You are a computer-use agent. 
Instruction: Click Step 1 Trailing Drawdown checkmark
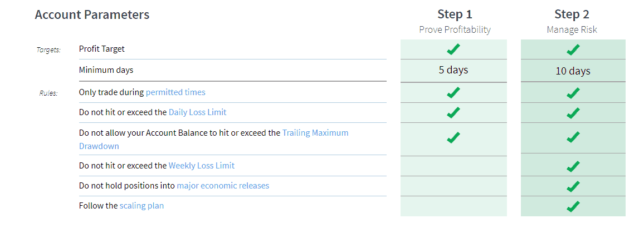(453, 137)
